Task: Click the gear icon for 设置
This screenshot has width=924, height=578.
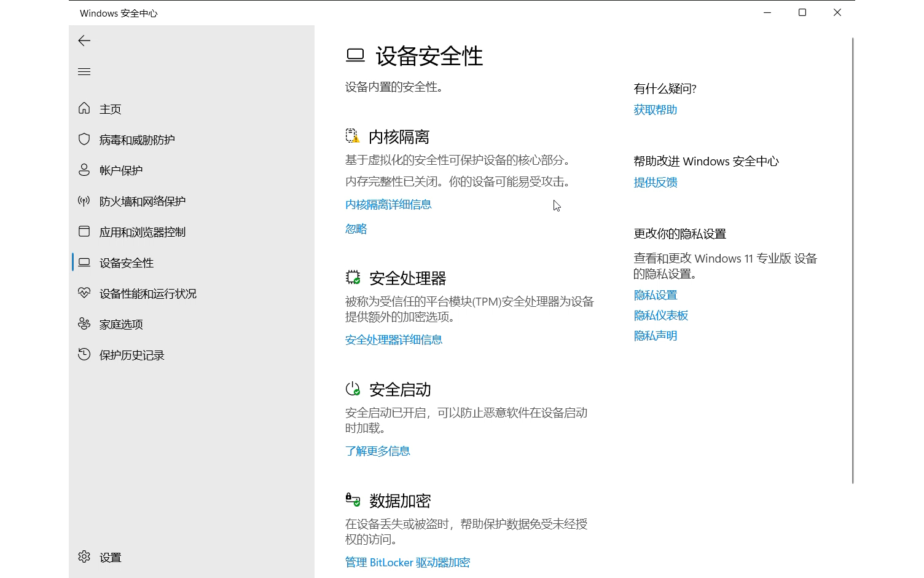Action: tap(84, 556)
